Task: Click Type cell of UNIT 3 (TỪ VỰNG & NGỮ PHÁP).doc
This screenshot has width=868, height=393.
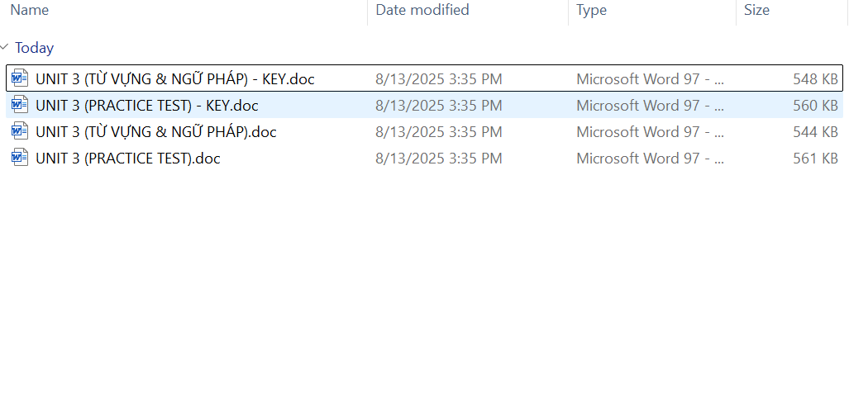Action: pyautogui.click(x=650, y=132)
